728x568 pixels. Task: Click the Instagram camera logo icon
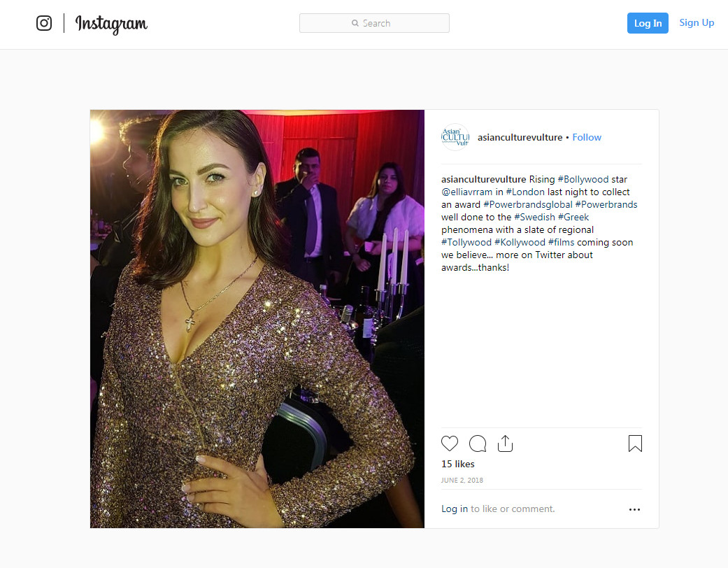click(44, 23)
